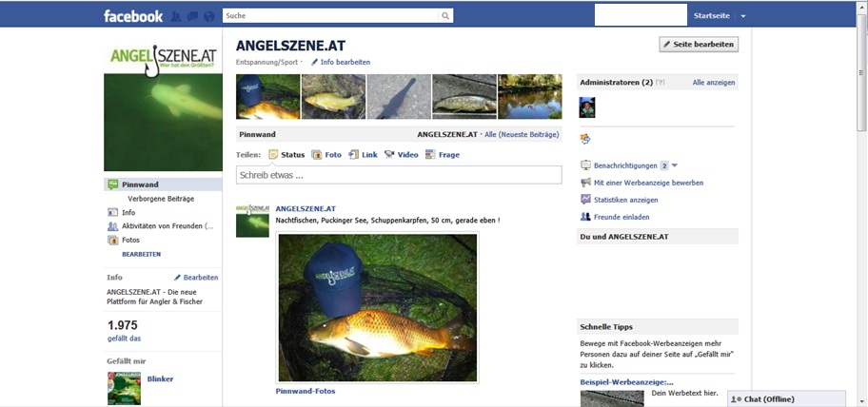Select the Video share icon
Screen dimensions: 868x407
pyautogui.click(x=390, y=154)
